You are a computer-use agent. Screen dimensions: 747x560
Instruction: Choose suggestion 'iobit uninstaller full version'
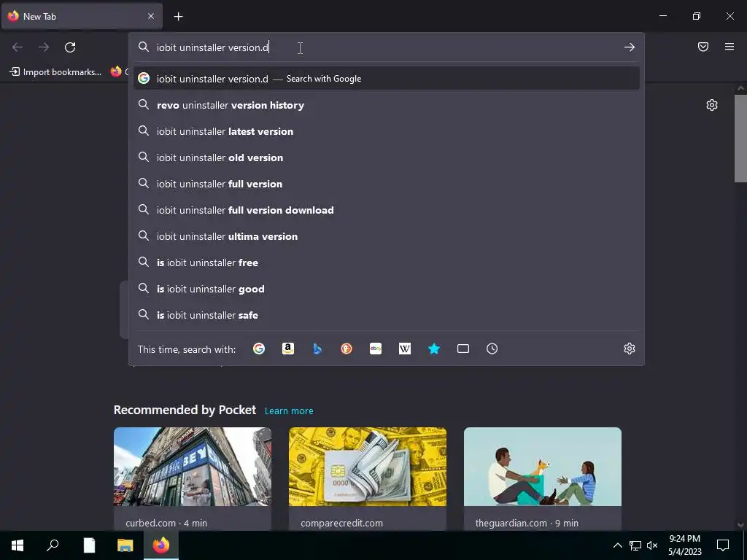pos(387,184)
